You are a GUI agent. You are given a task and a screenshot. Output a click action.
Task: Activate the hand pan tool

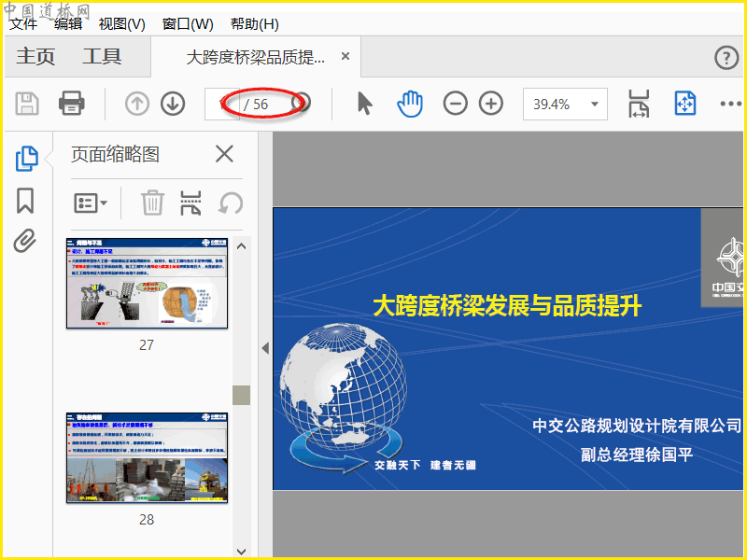click(410, 104)
